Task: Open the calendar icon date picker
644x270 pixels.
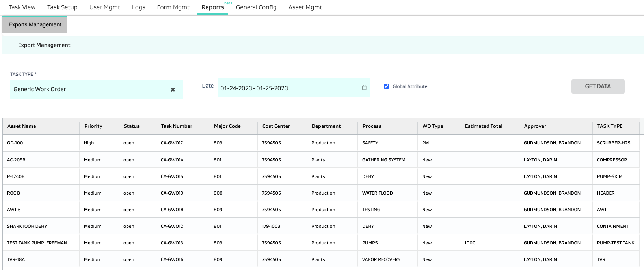Action: coord(364,88)
